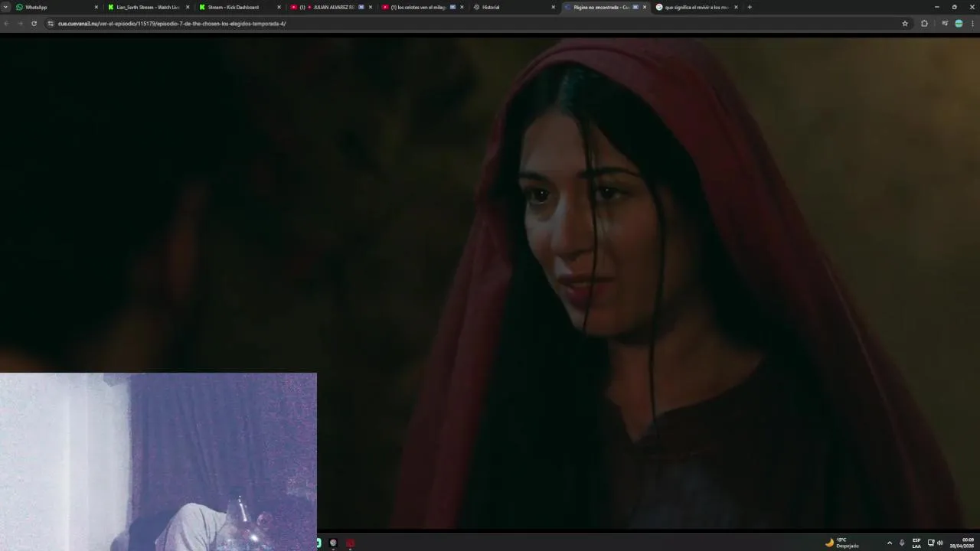The height and width of the screenshot is (551, 980).
Task: Show hidden system tray icons
Action: click(x=889, y=543)
